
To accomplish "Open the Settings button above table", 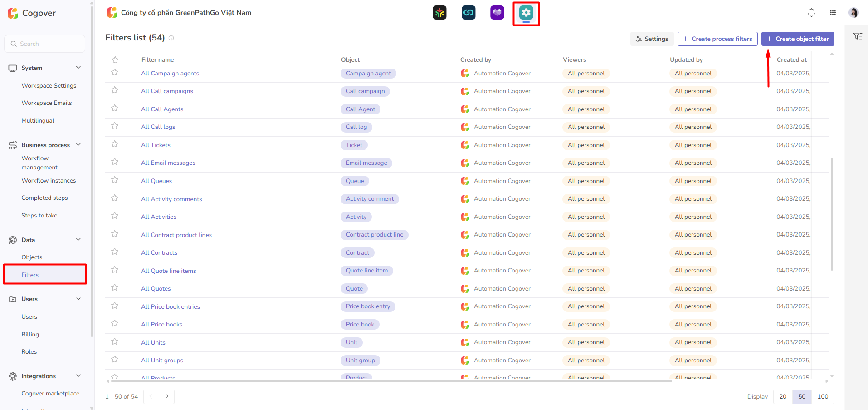I will (652, 39).
